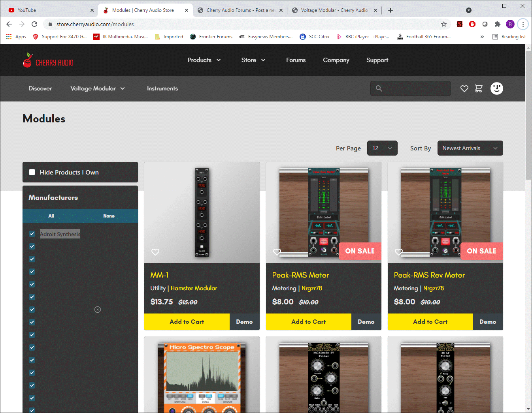Screen dimensions: 532x413
Task: Uncheck the fifth manufacturer checkbox in the list
Action: coord(32,284)
